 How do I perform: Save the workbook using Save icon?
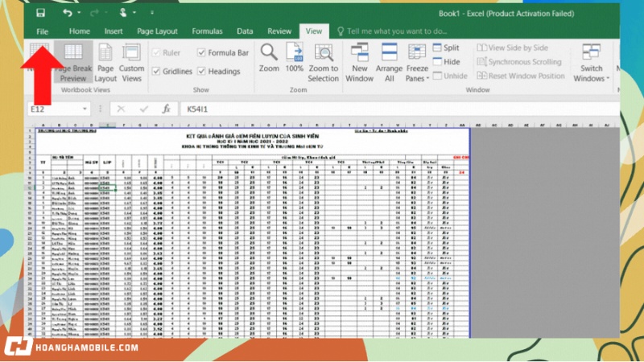click(x=40, y=13)
